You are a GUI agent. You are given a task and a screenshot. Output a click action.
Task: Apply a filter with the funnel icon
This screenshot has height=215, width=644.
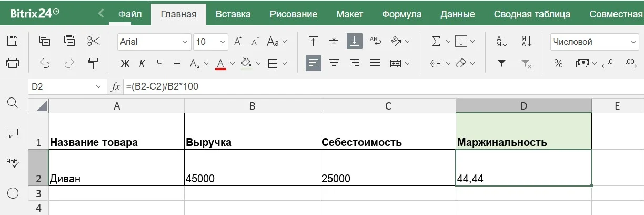502,64
